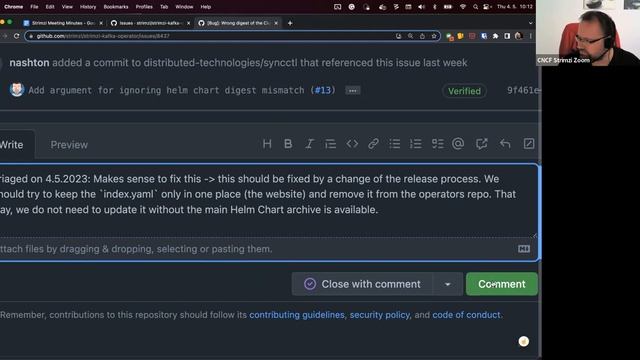The width and height of the screenshot is (640, 360).
Task: Insert a numbered list
Action: (416, 144)
